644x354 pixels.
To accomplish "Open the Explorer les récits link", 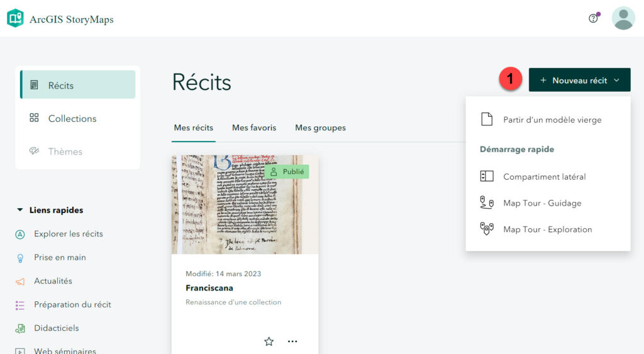I will [68, 234].
